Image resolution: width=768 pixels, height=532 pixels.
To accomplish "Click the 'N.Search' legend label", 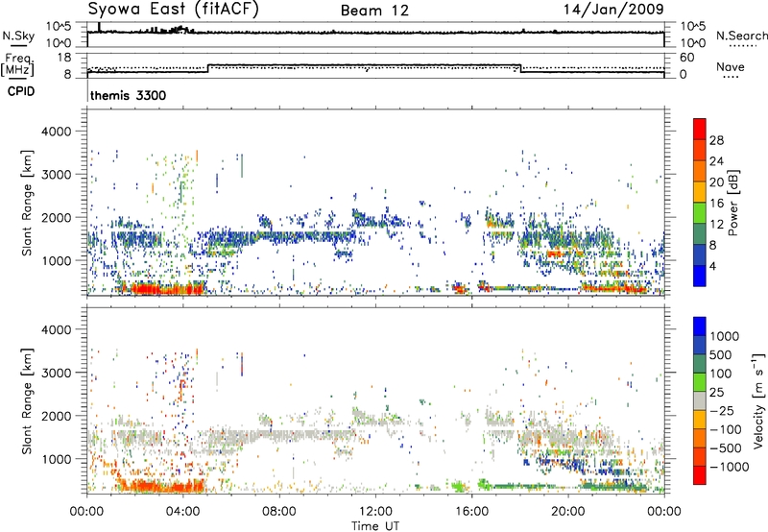I will 741,36.
